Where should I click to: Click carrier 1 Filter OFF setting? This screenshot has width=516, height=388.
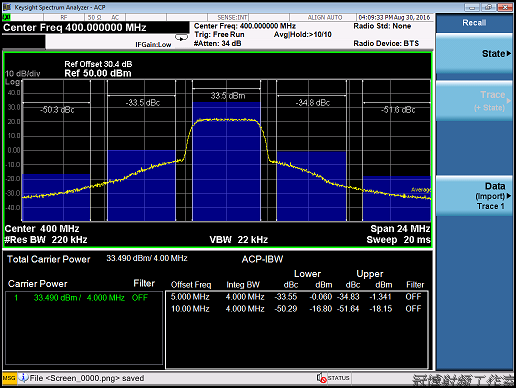click(140, 298)
